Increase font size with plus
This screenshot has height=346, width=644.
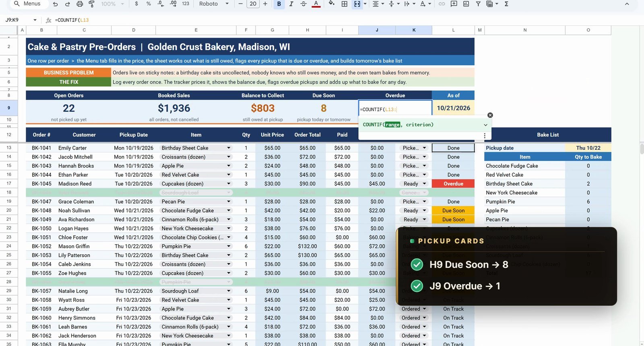(x=265, y=4)
